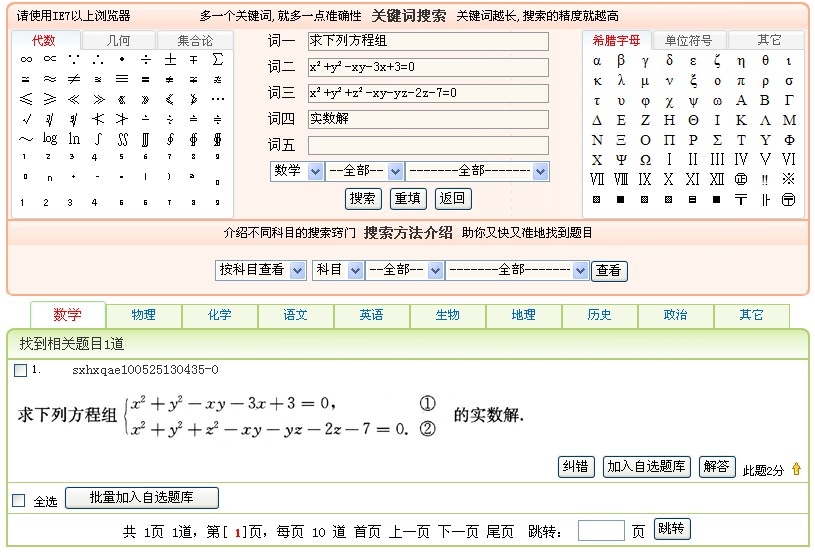Viewport: 815px width, 552px height.
Task: Switch to the 其它 symbol tab
Action: (x=768, y=40)
